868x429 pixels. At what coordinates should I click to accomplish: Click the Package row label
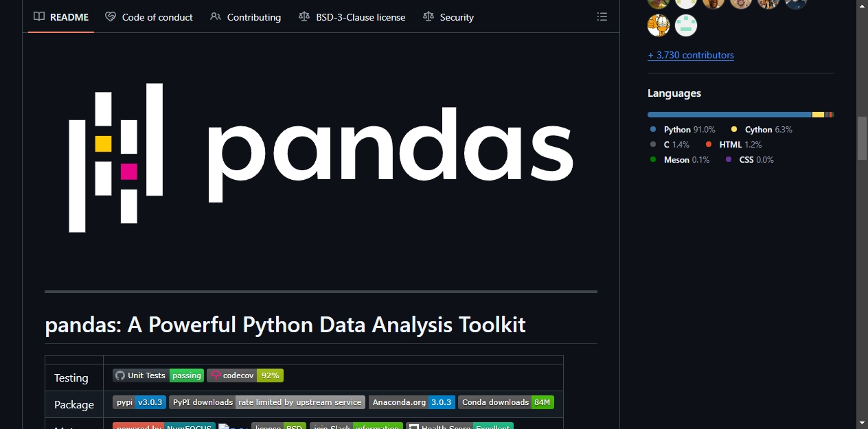click(74, 404)
